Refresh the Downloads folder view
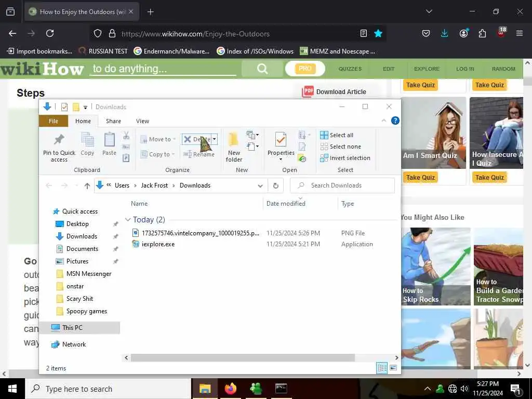This screenshot has height=399, width=532. tap(276, 185)
